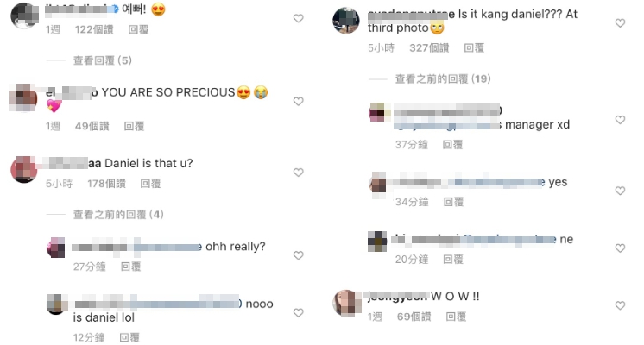Reply to the '예뻐!' comment via 回覆
This screenshot has height=345, width=644.
[138, 29]
